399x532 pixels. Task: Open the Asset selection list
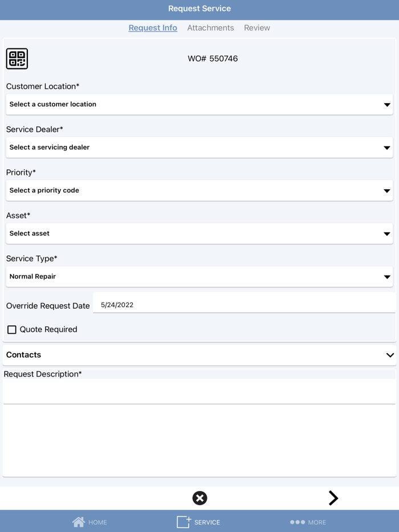pyautogui.click(x=199, y=234)
